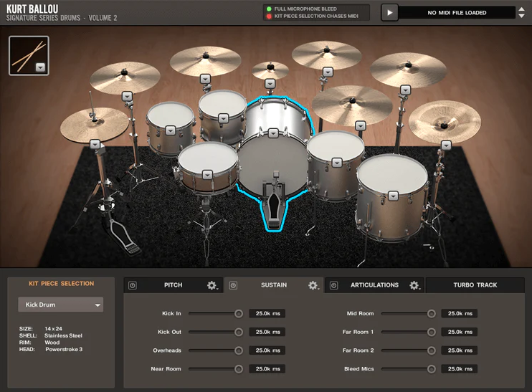Image resolution: width=532 pixels, height=392 pixels.
Task: Open Pitch settings gear
Action: tap(212, 285)
